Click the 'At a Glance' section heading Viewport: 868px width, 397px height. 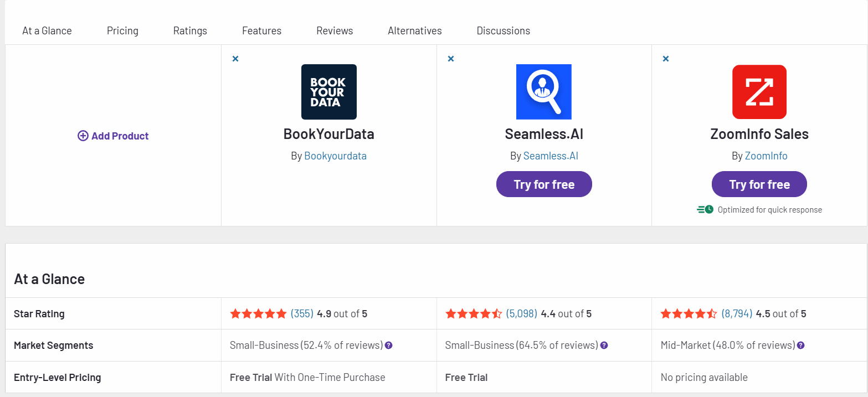point(49,279)
